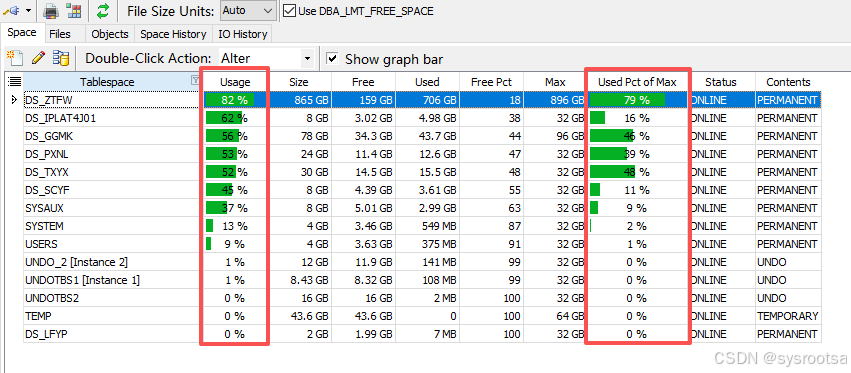
Task: Sort by the Max column header
Action: 555,82
